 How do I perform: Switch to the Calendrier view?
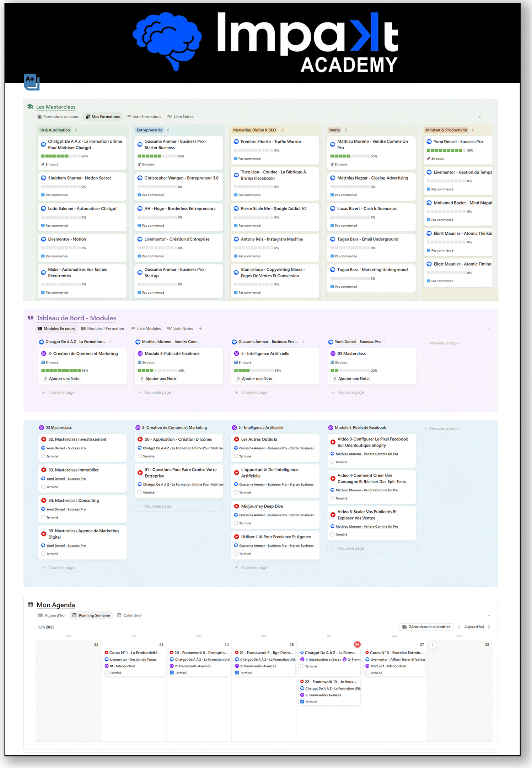[129, 615]
